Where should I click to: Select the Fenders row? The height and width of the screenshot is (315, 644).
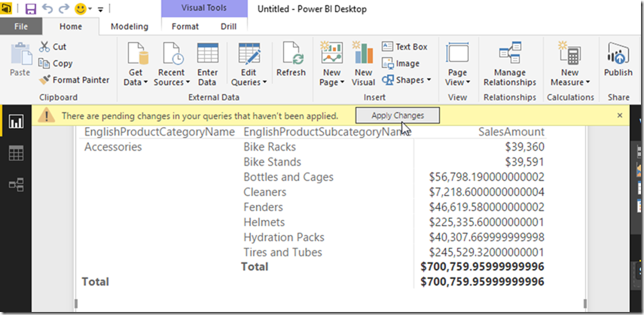264,207
